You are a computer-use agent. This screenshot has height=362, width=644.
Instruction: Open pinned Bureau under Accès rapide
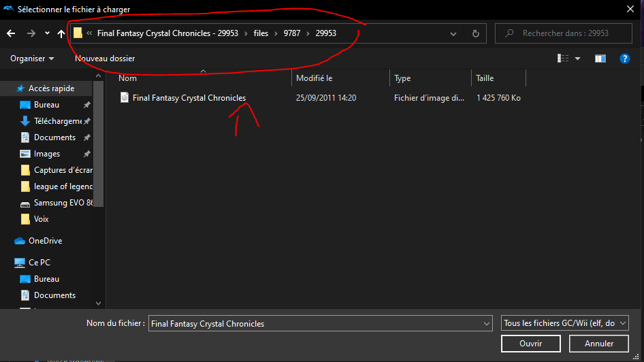click(x=46, y=105)
